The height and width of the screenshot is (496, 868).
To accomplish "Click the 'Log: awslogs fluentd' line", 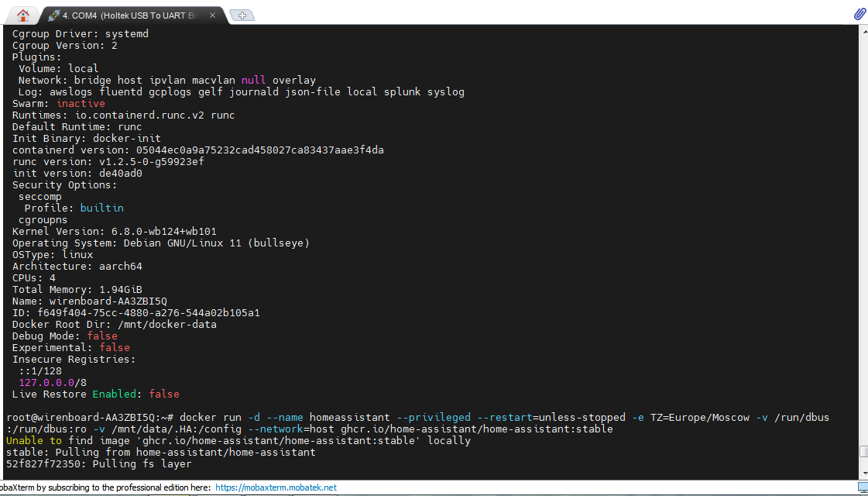I will coord(242,92).
